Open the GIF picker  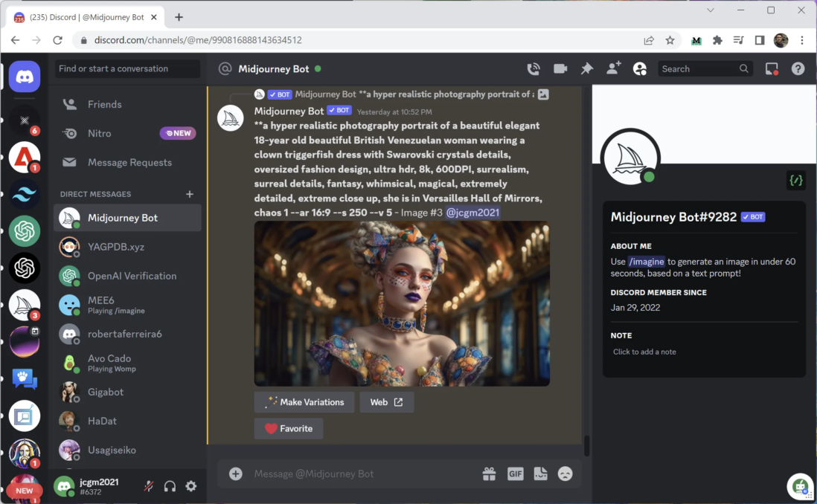tap(516, 474)
